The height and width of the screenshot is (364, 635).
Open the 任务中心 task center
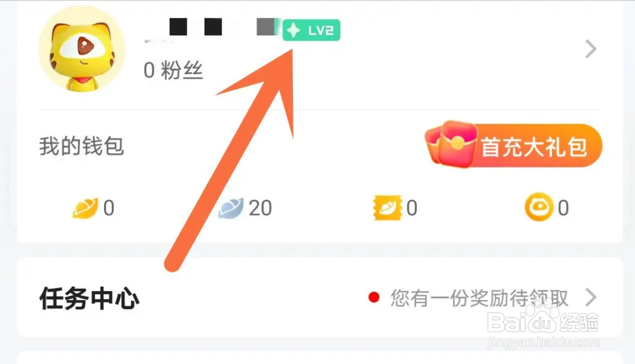(90, 298)
